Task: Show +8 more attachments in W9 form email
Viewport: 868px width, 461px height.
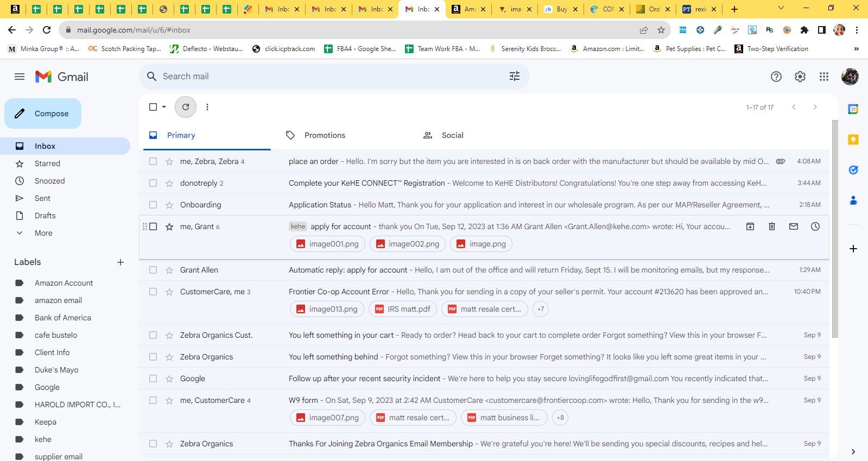Action: [x=560, y=418]
